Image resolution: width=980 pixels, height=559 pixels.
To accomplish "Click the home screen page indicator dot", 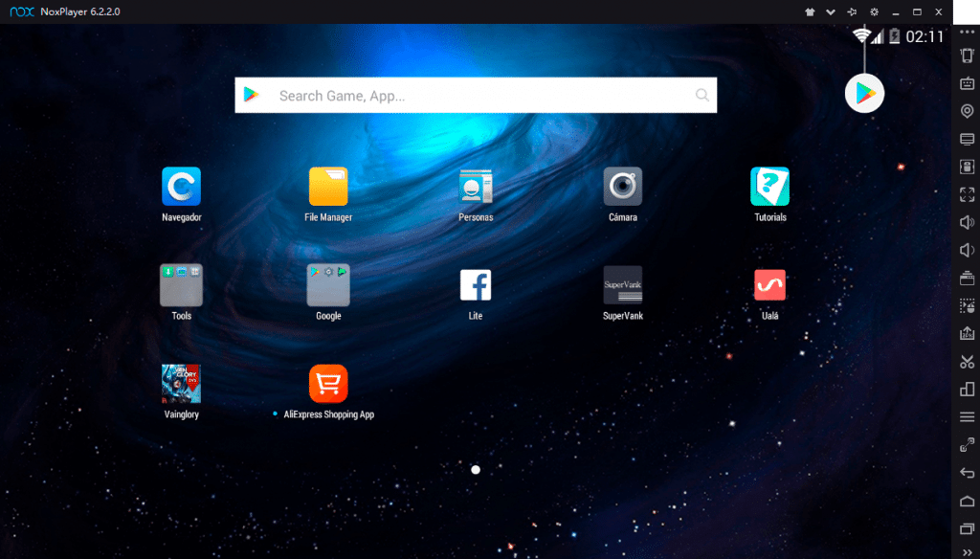I will click(x=476, y=470).
